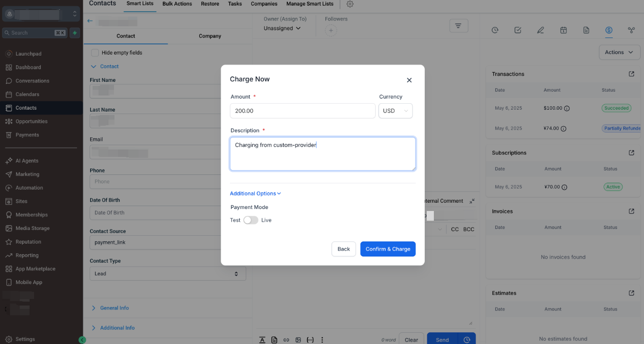Go back using the left arrow icon
Screen dimensions: 644x344
pos(90,21)
